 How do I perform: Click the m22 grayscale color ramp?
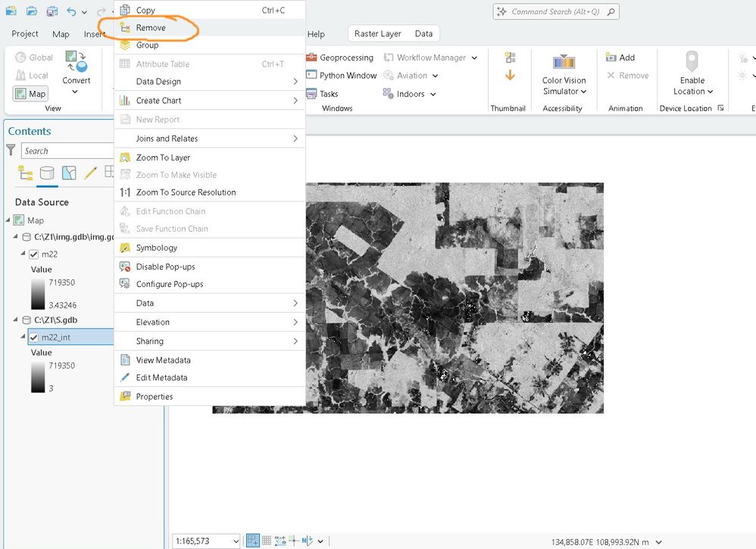tap(38, 294)
